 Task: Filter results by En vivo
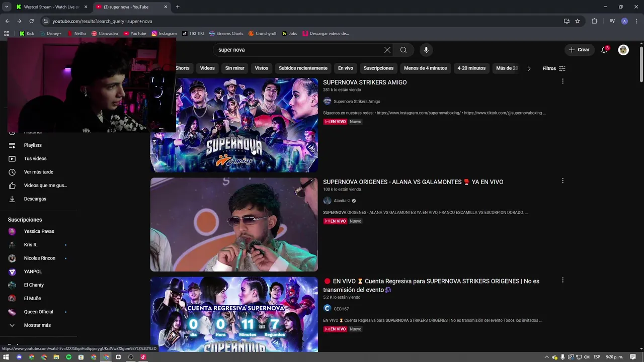pos(346,68)
